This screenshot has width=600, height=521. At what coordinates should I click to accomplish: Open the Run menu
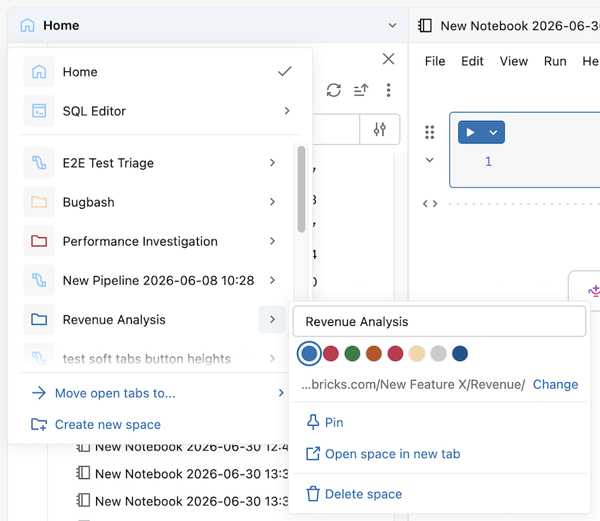555,61
